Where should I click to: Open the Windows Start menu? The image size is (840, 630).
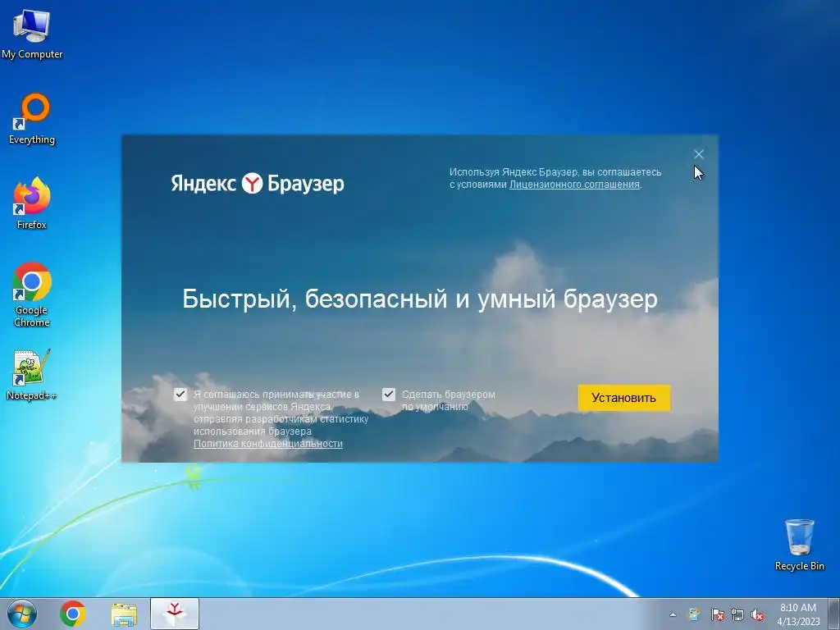click(22, 614)
